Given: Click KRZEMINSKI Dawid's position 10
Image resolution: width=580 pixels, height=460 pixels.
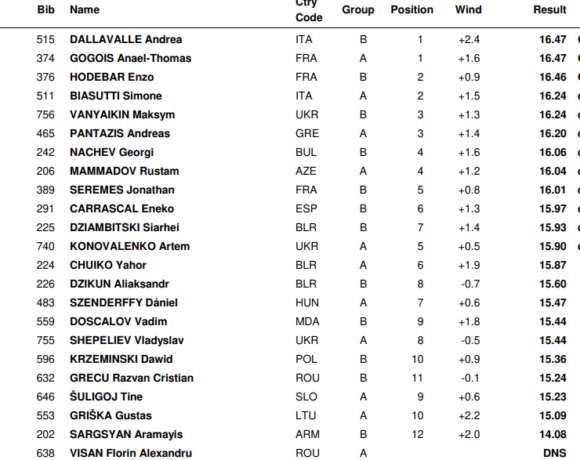Looking at the screenshot, I should click(x=417, y=359).
